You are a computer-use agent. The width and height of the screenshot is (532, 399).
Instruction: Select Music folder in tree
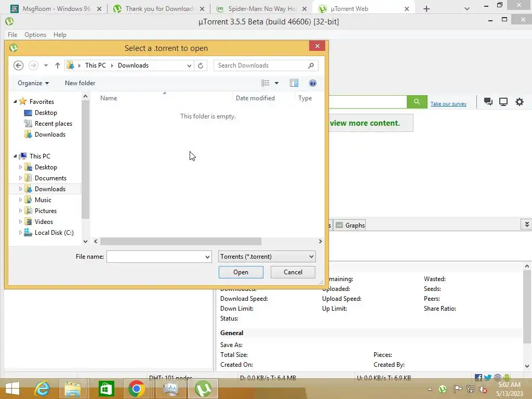tap(43, 200)
